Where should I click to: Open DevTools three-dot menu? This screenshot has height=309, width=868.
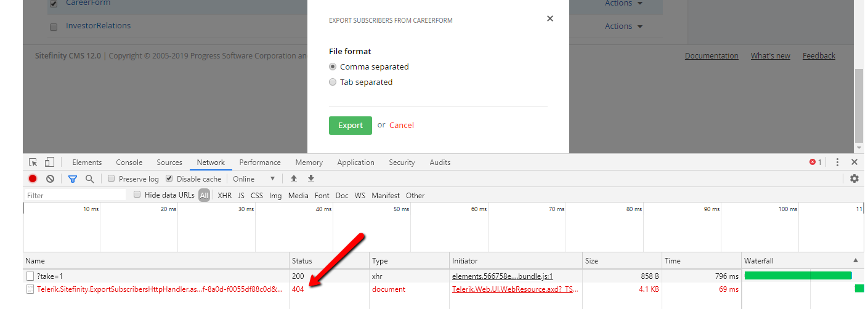pos(837,163)
